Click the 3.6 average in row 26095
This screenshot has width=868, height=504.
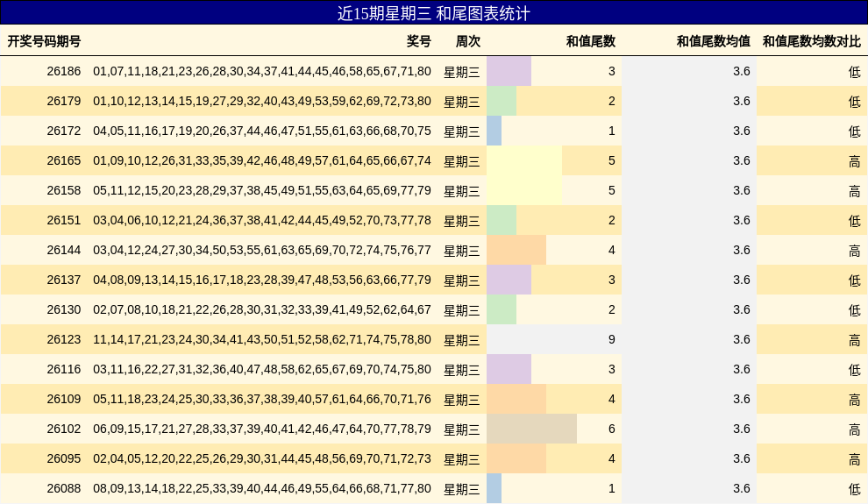(742, 460)
